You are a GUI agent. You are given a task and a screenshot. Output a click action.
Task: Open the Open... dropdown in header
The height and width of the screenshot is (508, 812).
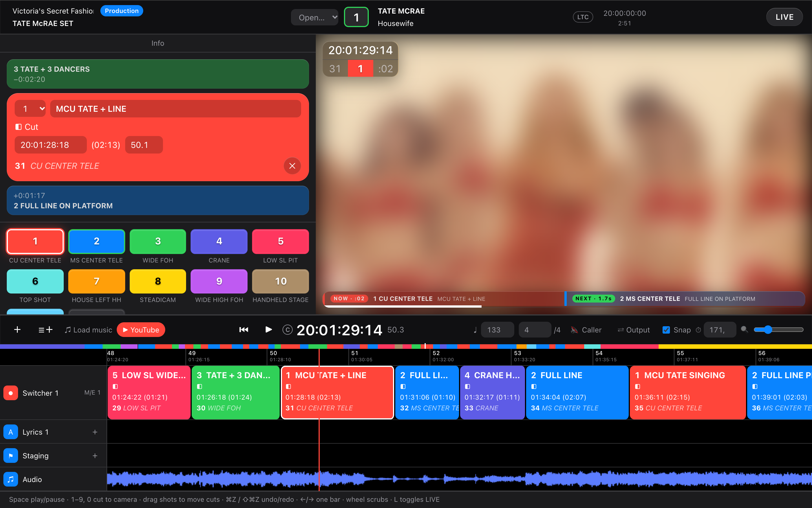[x=314, y=17]
